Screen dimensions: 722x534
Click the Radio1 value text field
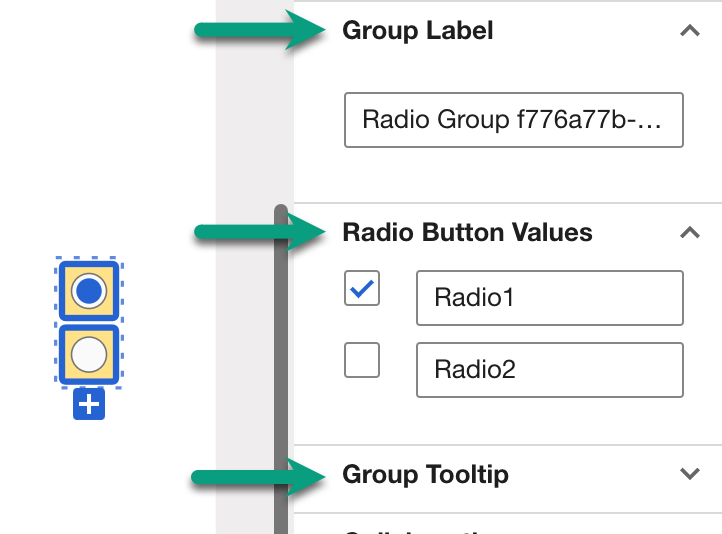549,297
